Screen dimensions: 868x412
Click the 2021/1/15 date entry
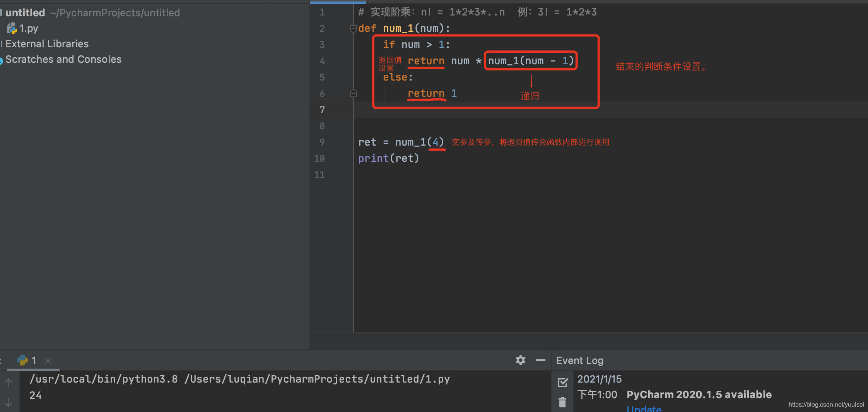click(x=599, y=379)
